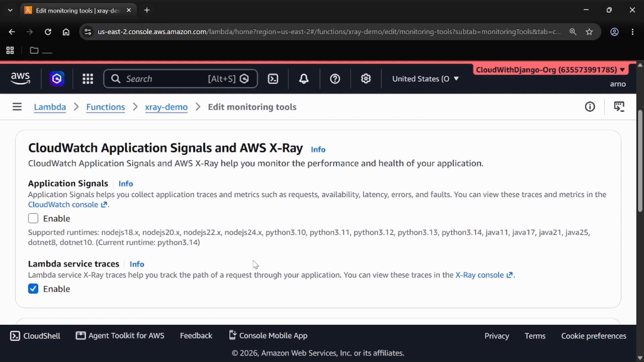Open the notifications bell
644x362 pixels.
pyautogui.click(x=304, y=79)
